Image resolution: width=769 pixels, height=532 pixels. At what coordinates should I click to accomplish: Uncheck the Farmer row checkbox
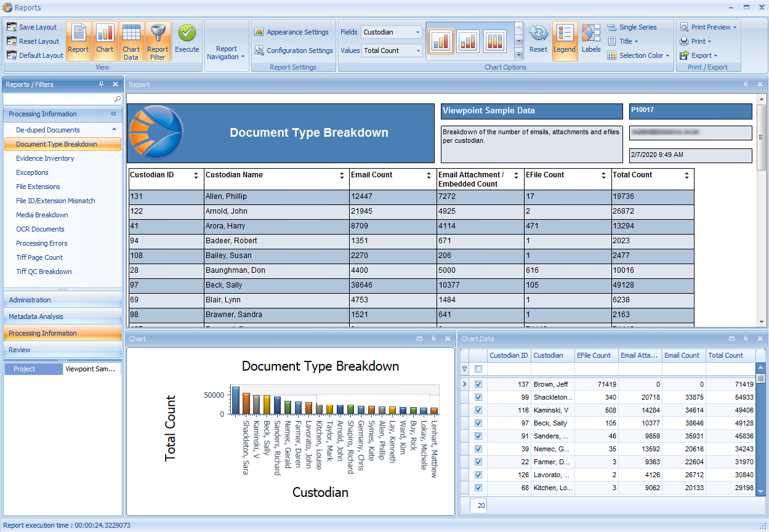point(478,462)
